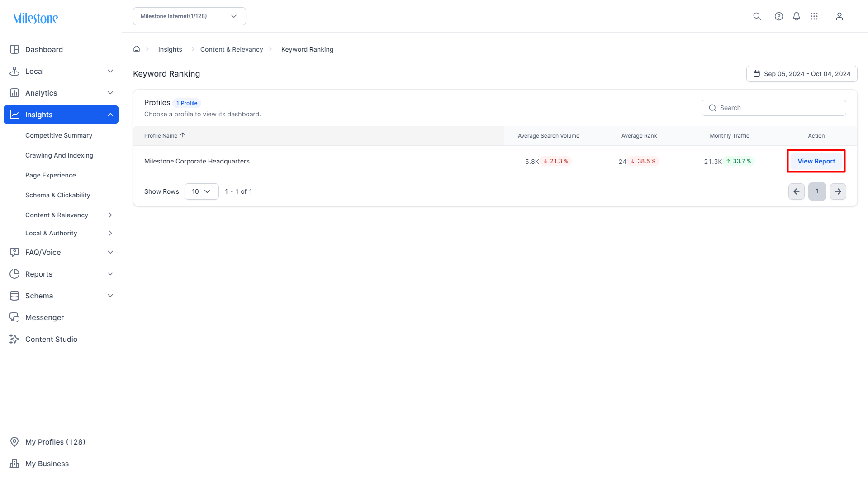Viewport: 868px width, 488px height.
Task: Click the Local sidebar icon
Action: [14, 71]
